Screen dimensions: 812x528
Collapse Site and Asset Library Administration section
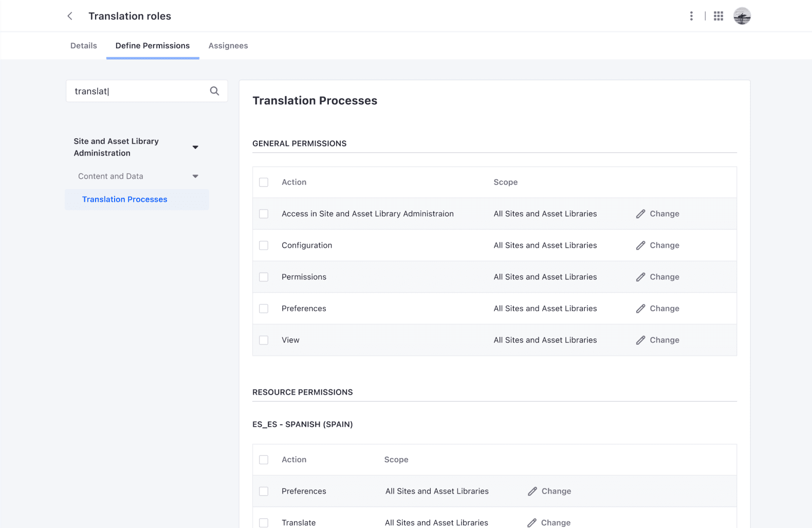coord(195,147)
